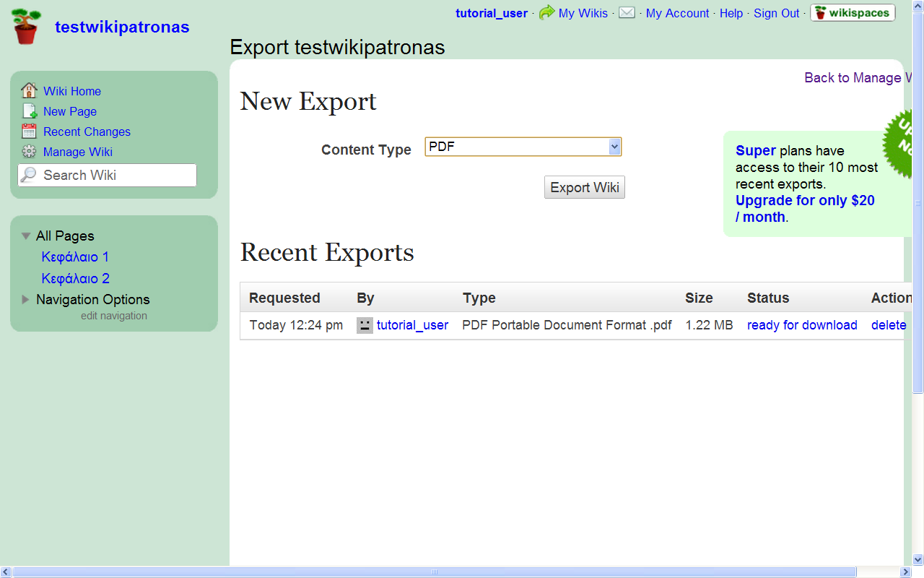Open page Κεφάλαιο 1
The height and width of the screenshot is (578, 924).
coord(75,256)
